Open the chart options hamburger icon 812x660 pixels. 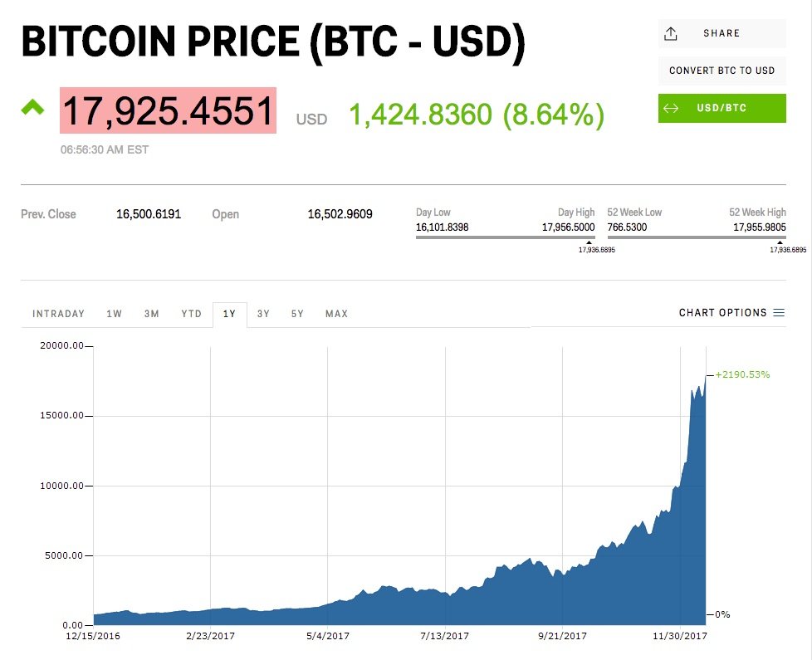779,313
